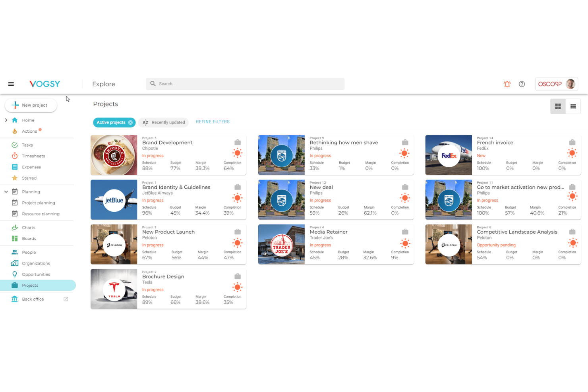The height and width of the screenshot is (392, 588).
Task: Go to Timesheets in sidebar
Action: coord(33,156)
